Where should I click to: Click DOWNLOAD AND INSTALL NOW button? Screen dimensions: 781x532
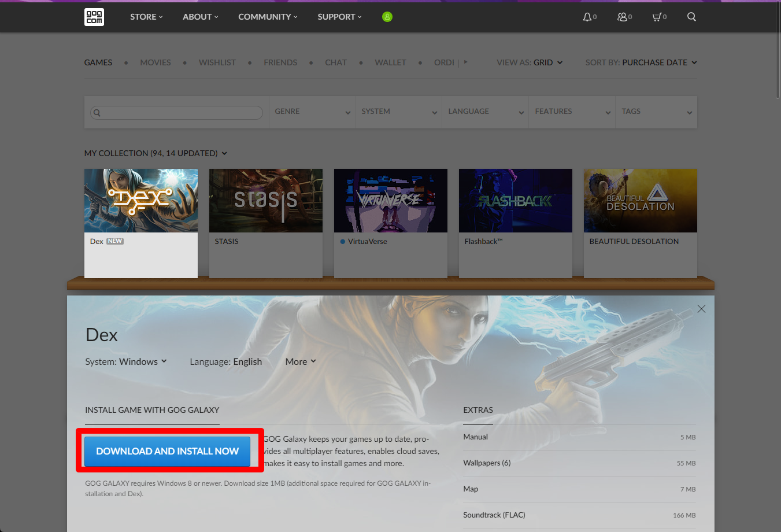pyautogui.click(x=167, y=451)
